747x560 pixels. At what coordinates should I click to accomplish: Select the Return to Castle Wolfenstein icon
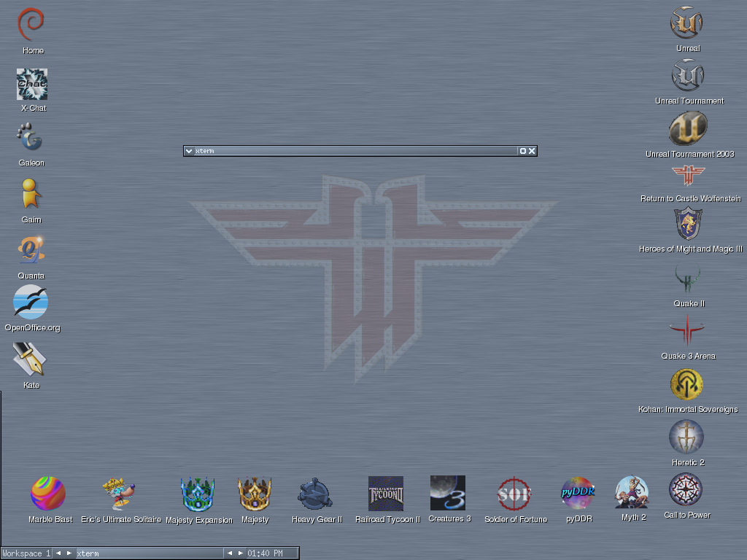click(x=688, y=176)
